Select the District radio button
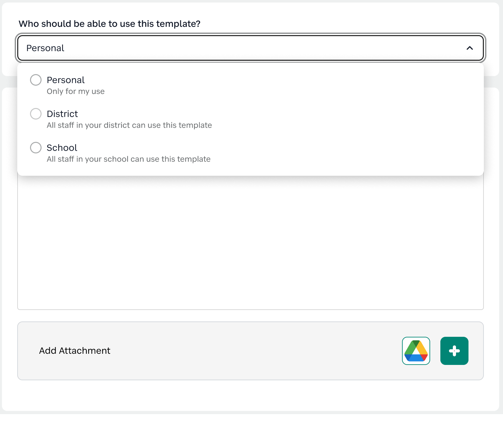The width and height of the screenshot is (503, 448). point(36,114)
